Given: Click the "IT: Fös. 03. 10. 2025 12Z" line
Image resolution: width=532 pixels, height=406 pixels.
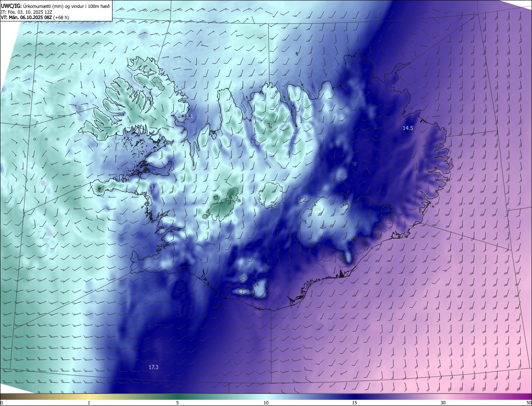Looking at the screenshot, I should (26, 12).
